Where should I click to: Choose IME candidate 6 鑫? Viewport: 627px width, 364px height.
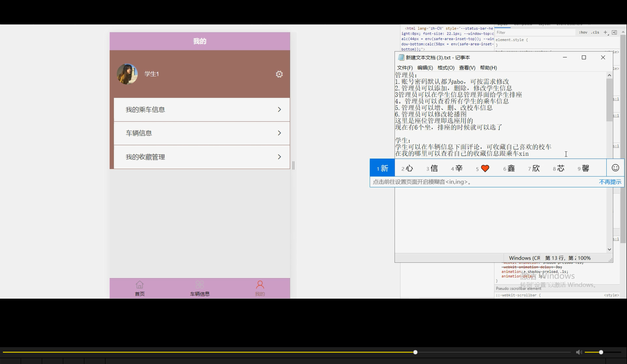[x=510, y=168]
